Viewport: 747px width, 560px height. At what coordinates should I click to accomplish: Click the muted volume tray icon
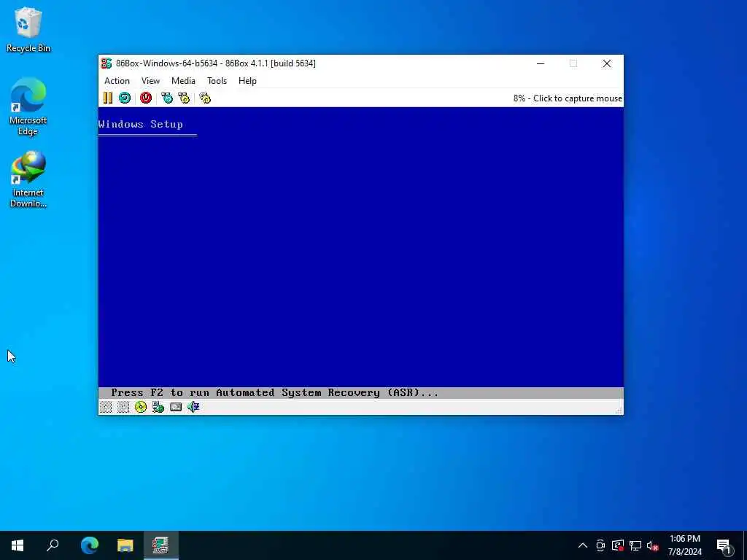coord(653,545)
